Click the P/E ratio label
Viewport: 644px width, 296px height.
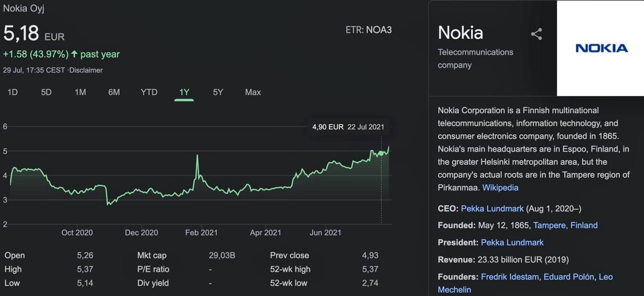tap(153, 269)
